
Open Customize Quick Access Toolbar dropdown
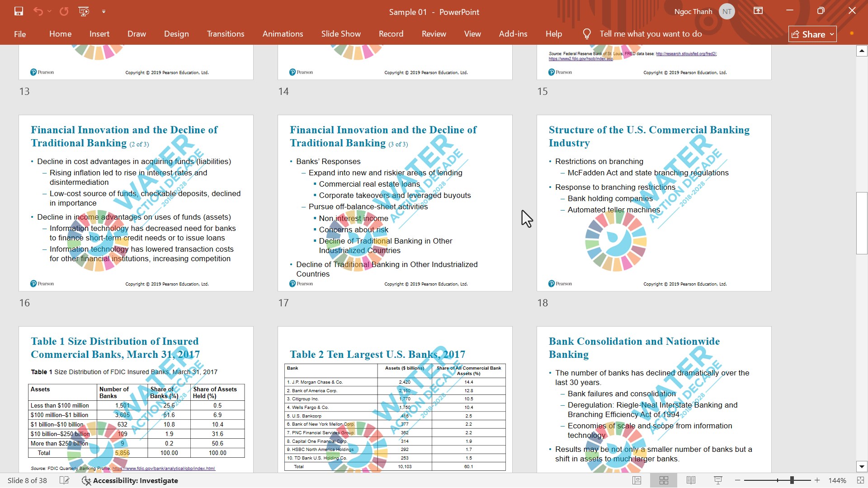click(x=104, y=11)
